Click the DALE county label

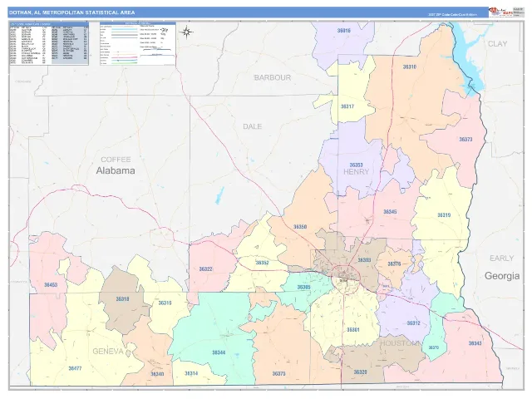(x=252, y=126)
